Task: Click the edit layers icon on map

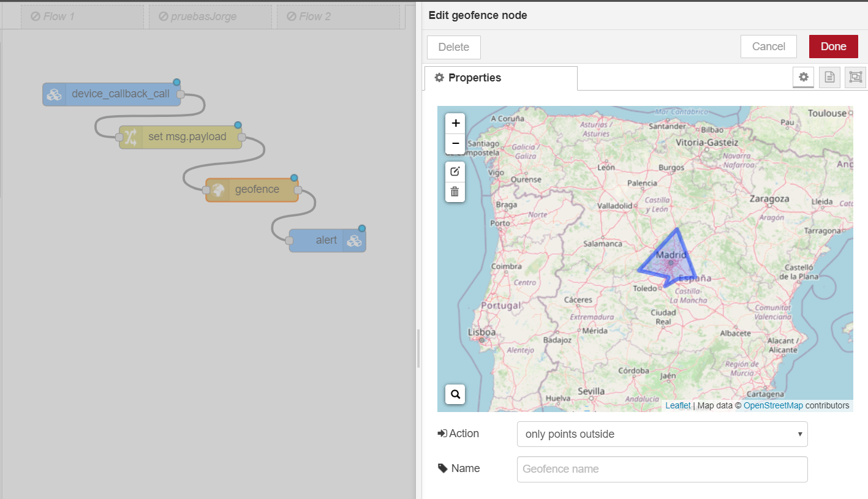Action: (455, 171)
